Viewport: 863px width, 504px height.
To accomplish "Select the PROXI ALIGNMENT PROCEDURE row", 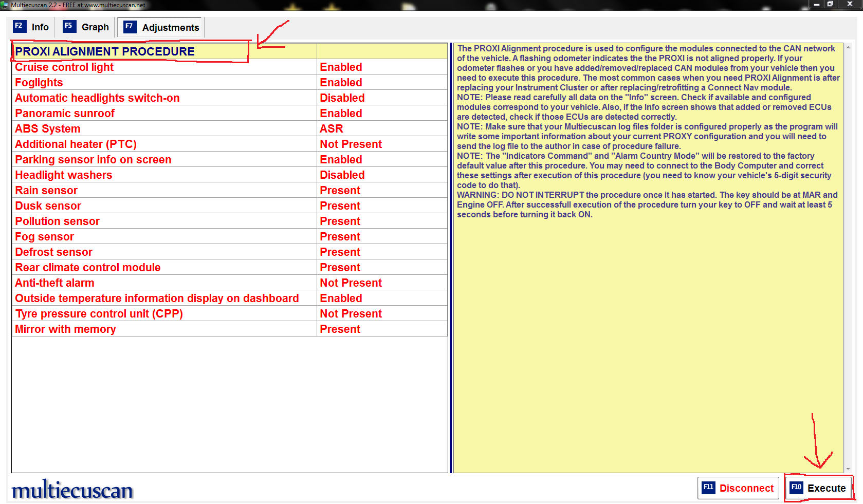I will [x=105, y=51].
